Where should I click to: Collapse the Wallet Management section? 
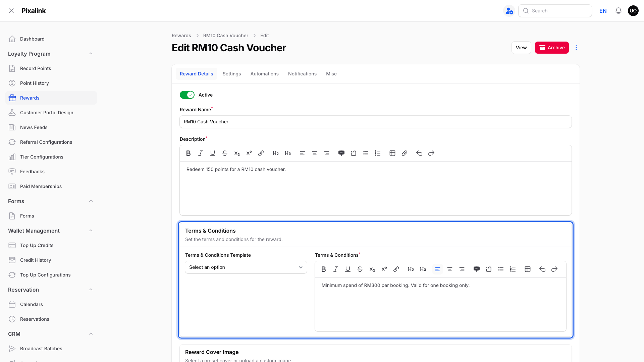(91, 231)
